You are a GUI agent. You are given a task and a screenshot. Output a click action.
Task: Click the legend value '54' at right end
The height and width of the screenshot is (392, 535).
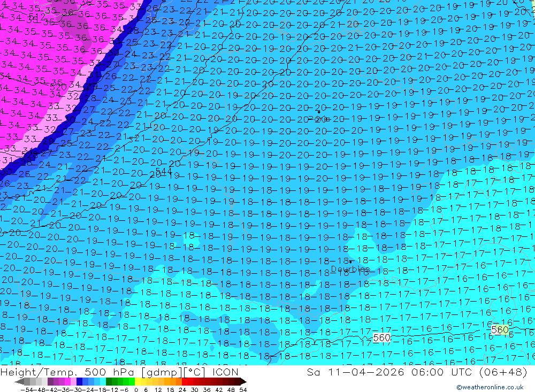[x=243, y=390]
